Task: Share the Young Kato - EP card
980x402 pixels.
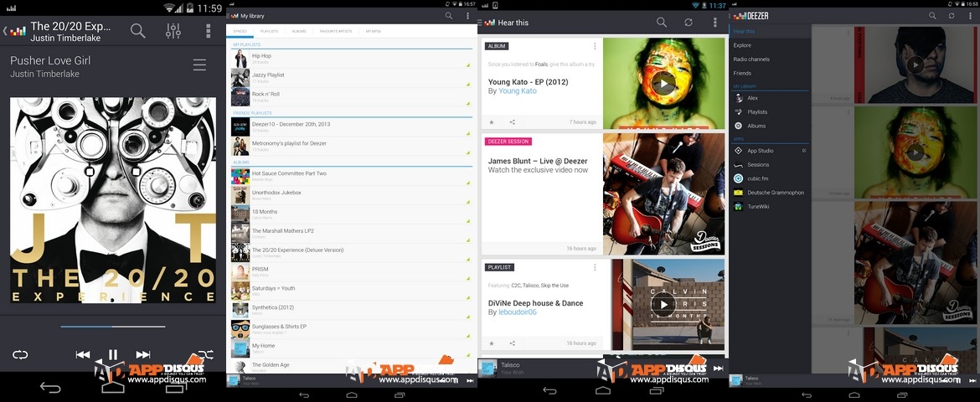Action: 513,122
